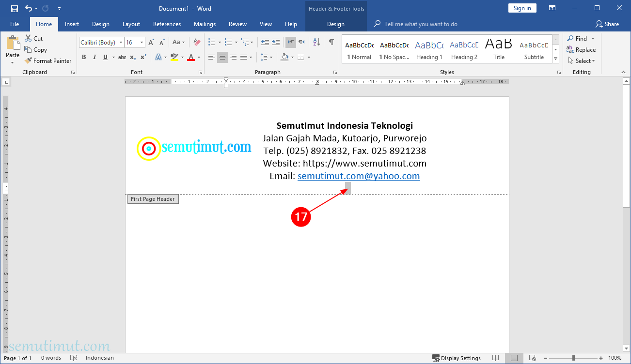This screenshot has height=364, width=631.
Task: Toggle underline formatting
Action: point(105,57)
